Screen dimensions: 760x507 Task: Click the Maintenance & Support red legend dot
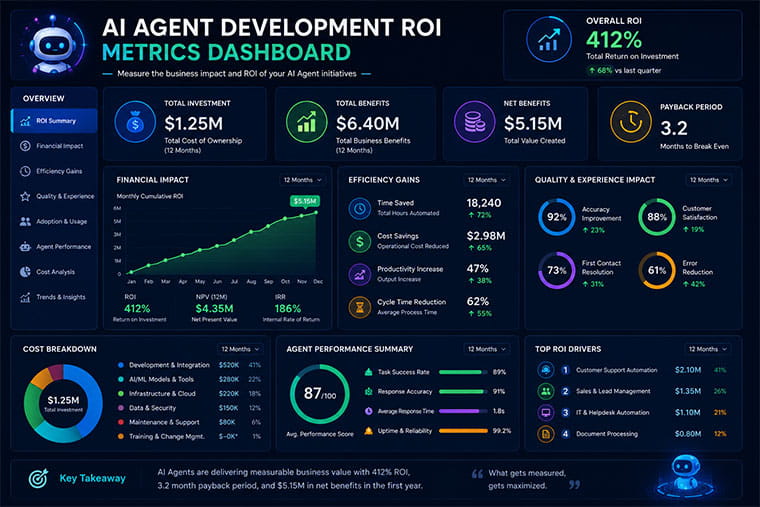121,422
